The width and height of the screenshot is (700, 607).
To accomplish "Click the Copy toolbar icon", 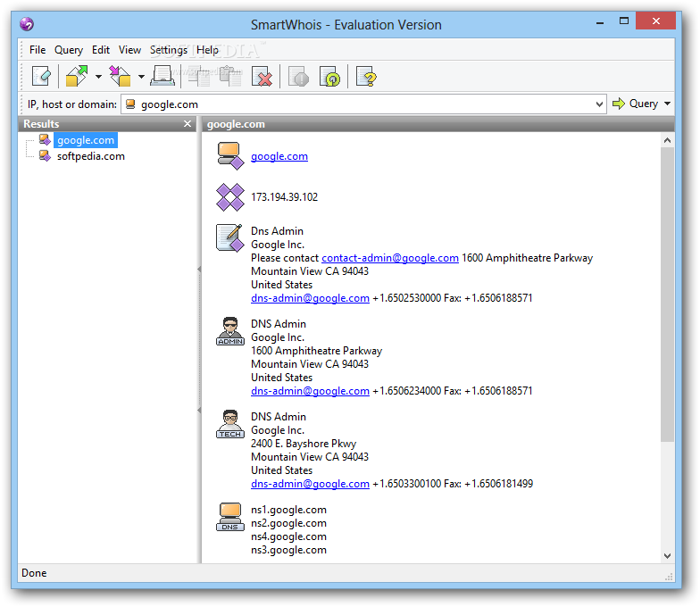I will point(199,77).
